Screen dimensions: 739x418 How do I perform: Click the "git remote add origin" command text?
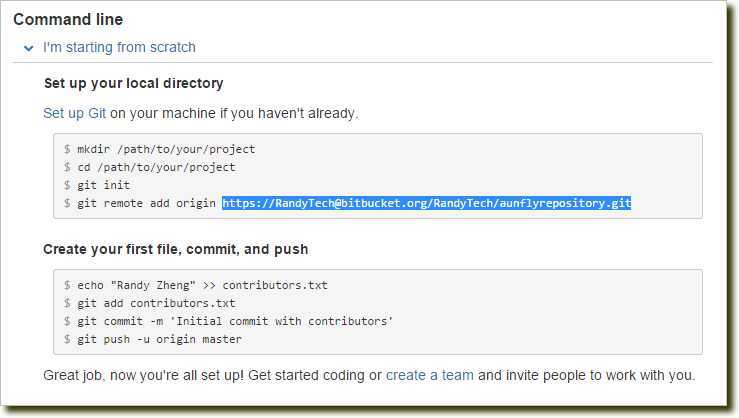coord(146,203)
